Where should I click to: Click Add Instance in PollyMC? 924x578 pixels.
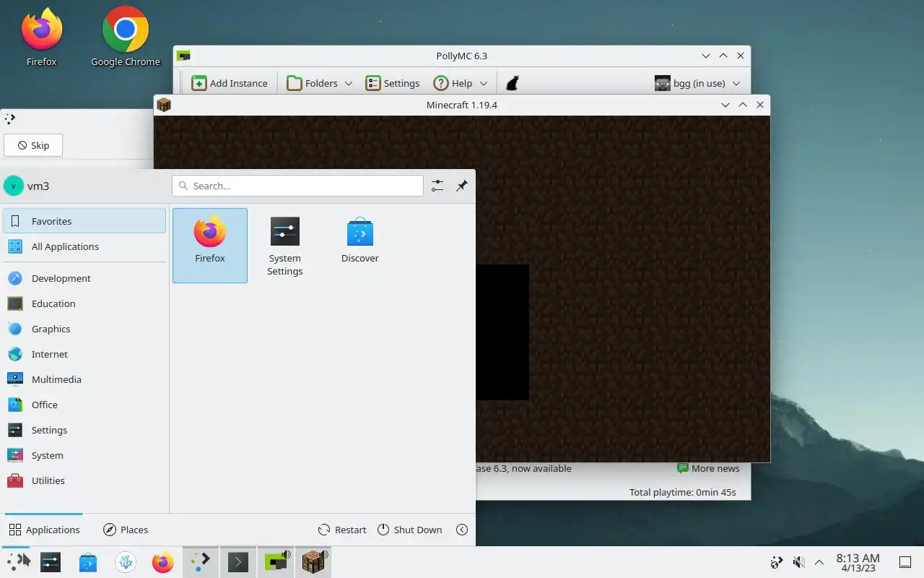pyautogui.click(x=230, y=83)
